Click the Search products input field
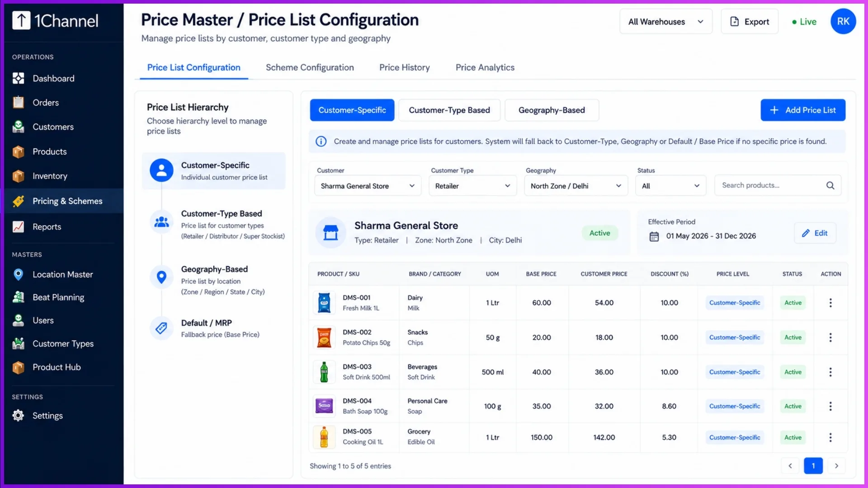The width and height of the screenshot is (868, 488). [x=778, y=185]
